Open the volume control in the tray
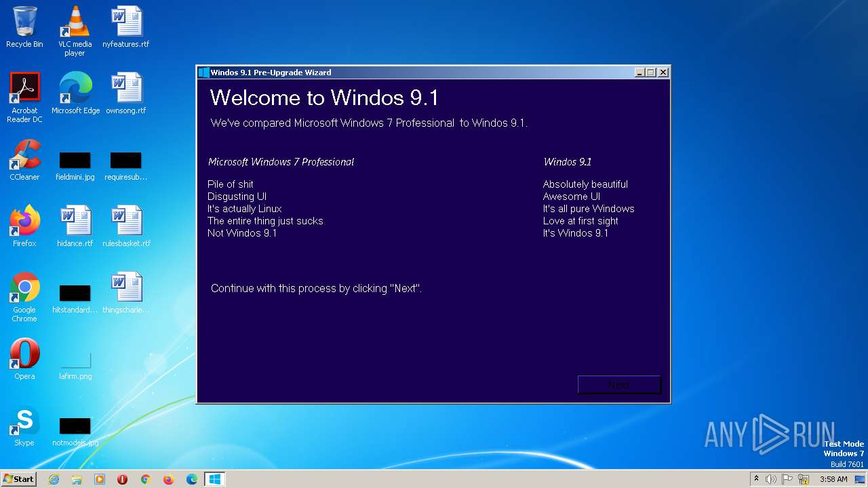The width and height of the screenshot is (868, 488). [x=771, y=479]
